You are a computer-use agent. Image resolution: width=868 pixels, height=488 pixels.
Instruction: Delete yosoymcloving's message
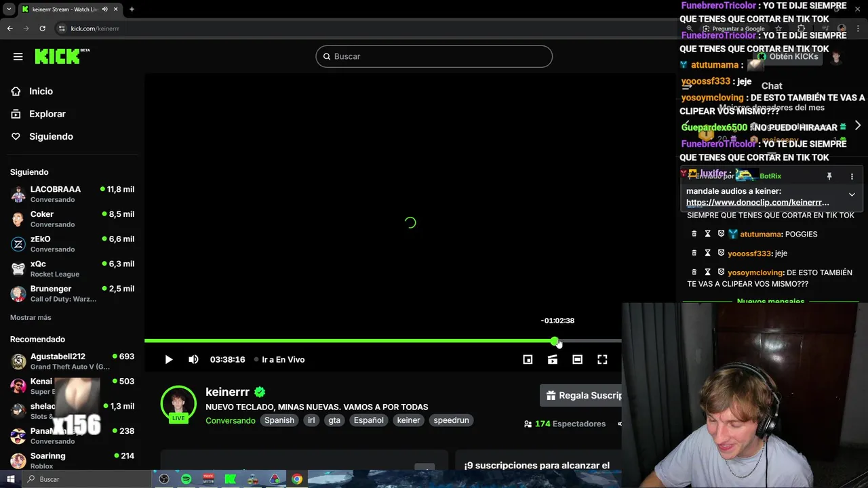[x=694, y=272]
